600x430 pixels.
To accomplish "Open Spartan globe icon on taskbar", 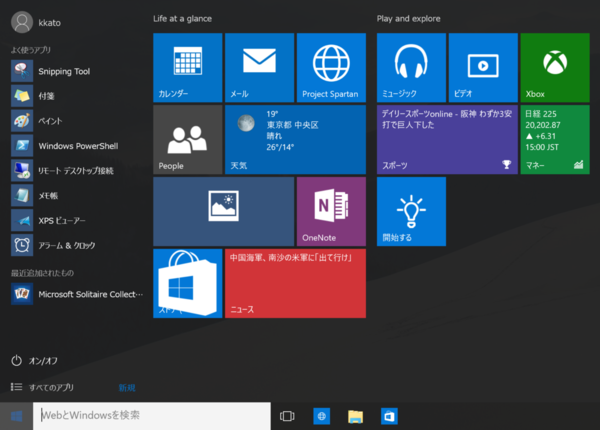I will click(321, 416).
